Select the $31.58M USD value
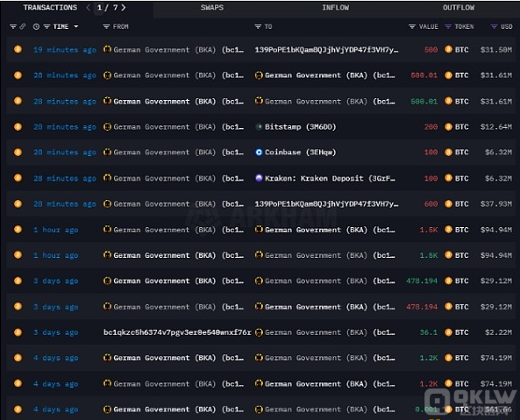The height and width of the screenshot is (420, 520). [x=496, y=50]
